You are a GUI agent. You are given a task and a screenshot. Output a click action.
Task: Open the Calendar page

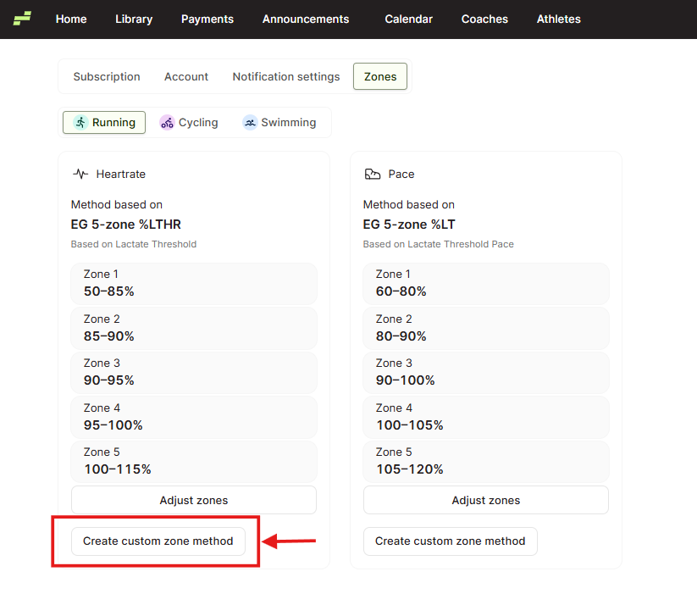point(408,19)
